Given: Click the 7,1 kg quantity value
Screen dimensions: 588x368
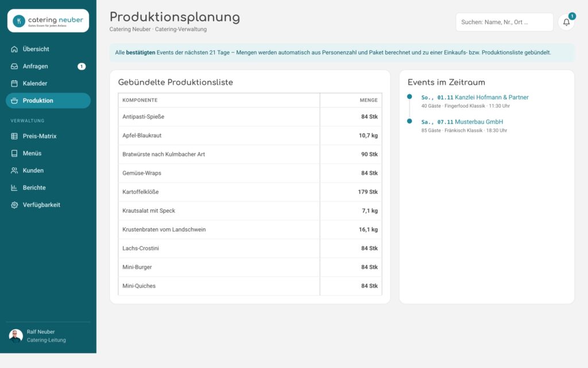Looking at the screenshot, I should pyautogui.click(x=370, y=210).
